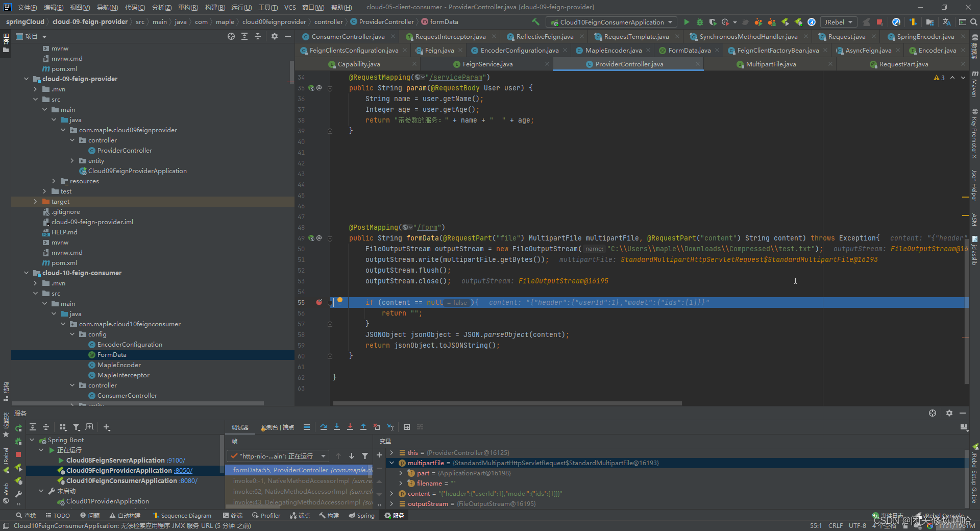This screenshot has height=531, width=980.
Task: Toggle the Services filter funnel icon
Action: pos(76,427)
